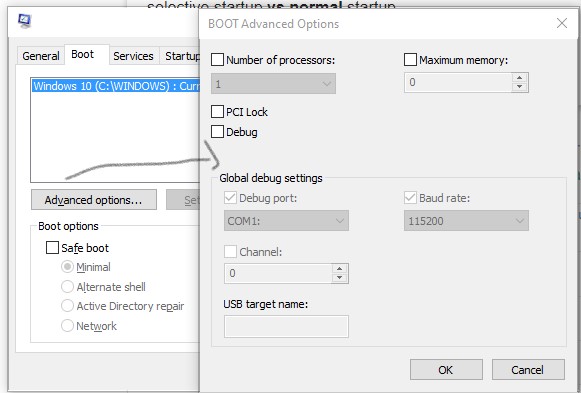581x393 pixels.
Task: Decrease the Channel spinner value
Action: (339, 277)
